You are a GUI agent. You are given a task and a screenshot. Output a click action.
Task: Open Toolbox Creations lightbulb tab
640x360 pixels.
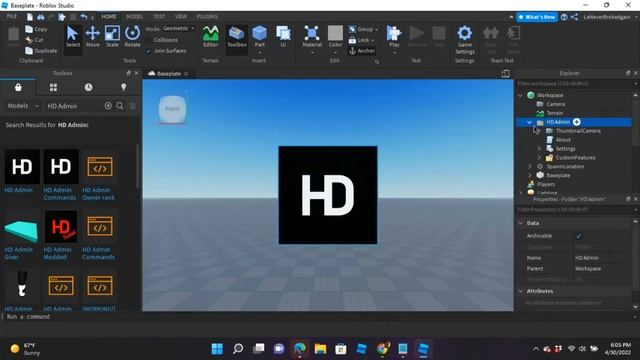point(123,87)
